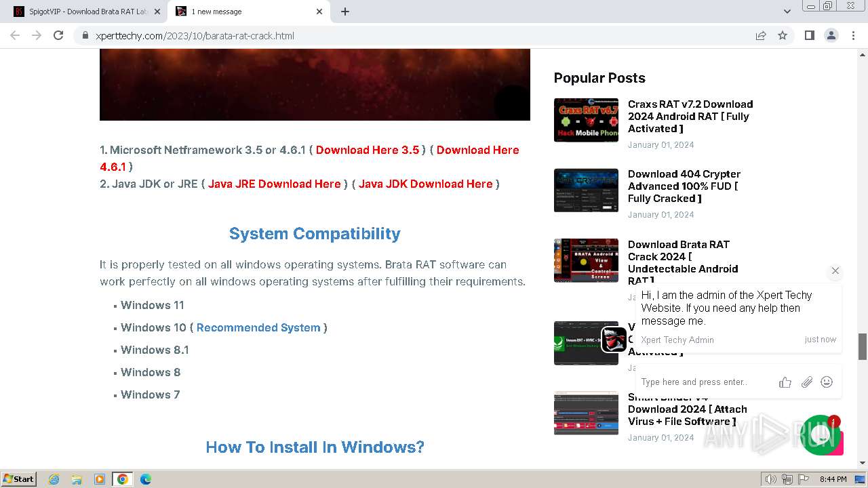Viewport: 868px width, 488px height.
Task: Open 'Java JDK Download Here' link
Action: point(425,184)
